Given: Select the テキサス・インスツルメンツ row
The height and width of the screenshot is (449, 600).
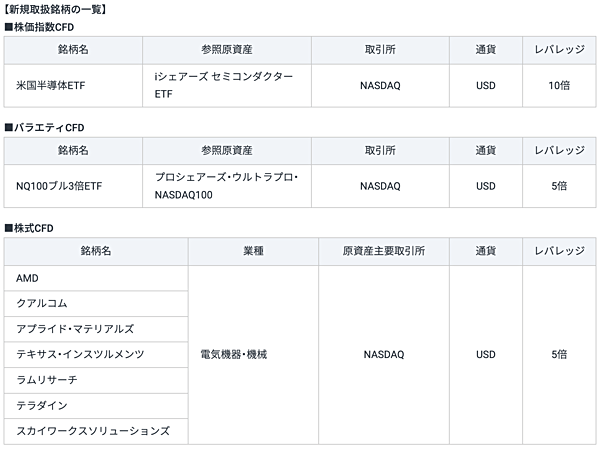Looking at the screenshot, I should point(96,354).
